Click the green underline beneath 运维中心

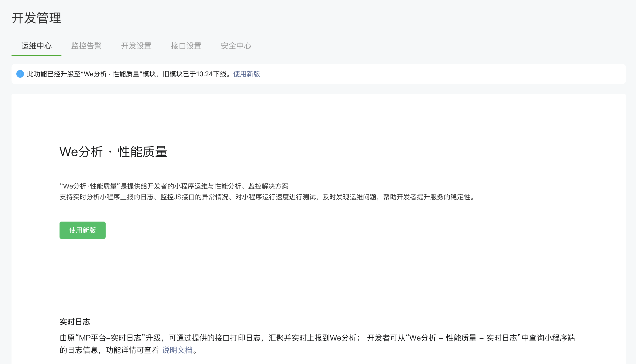pos(36,55)
